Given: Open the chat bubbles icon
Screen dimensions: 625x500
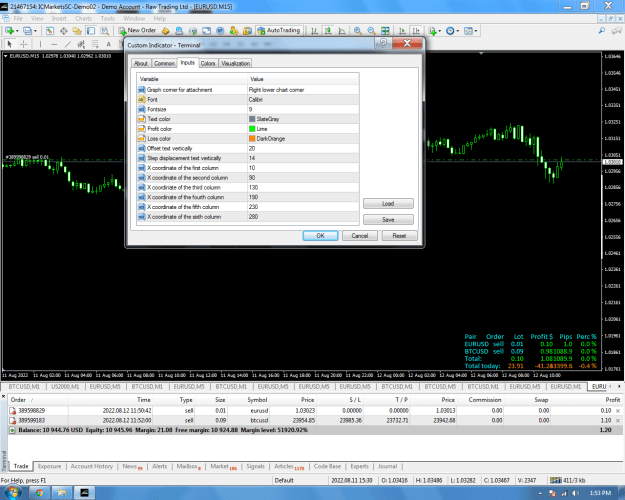Looking at the screenshot, I should point(617,31).
